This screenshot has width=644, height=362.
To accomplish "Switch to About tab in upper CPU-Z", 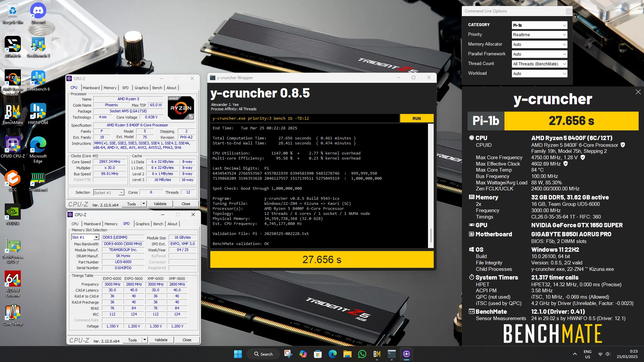I will tap(171, 88).
